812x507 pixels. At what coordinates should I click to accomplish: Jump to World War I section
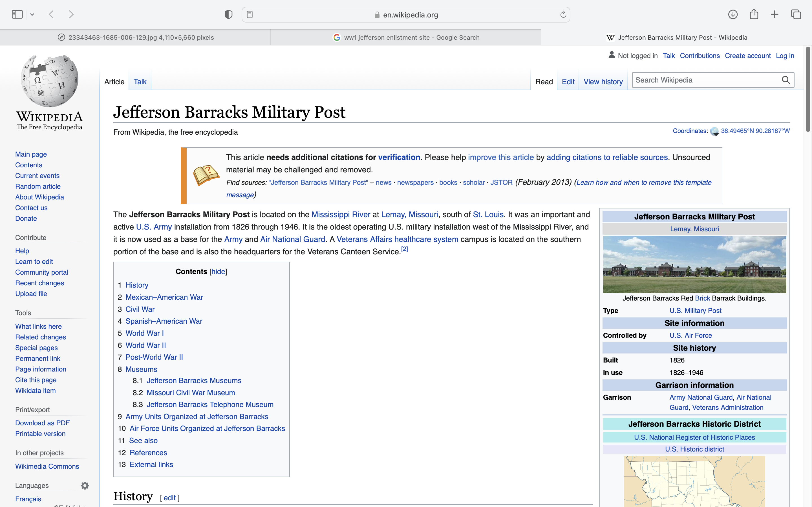(145, 333)
